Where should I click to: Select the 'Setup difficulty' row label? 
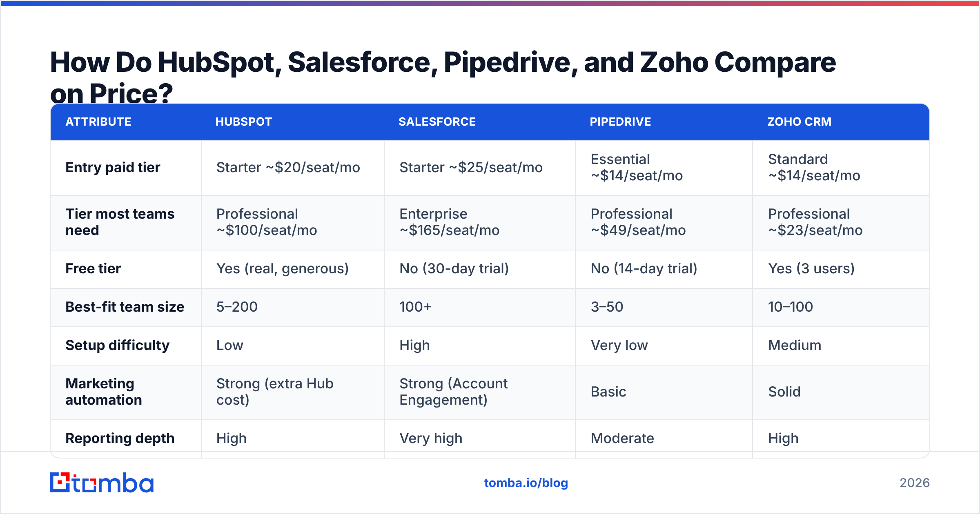click(118, 345)
